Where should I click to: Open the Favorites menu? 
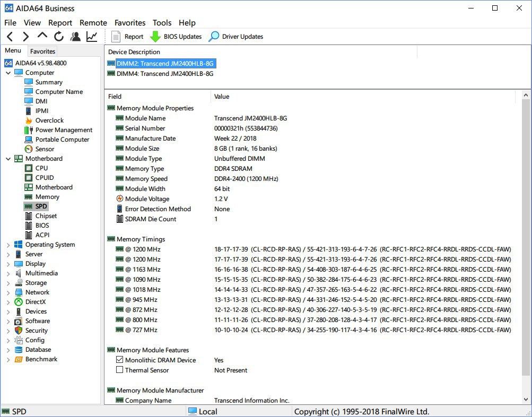coord(130,23)
